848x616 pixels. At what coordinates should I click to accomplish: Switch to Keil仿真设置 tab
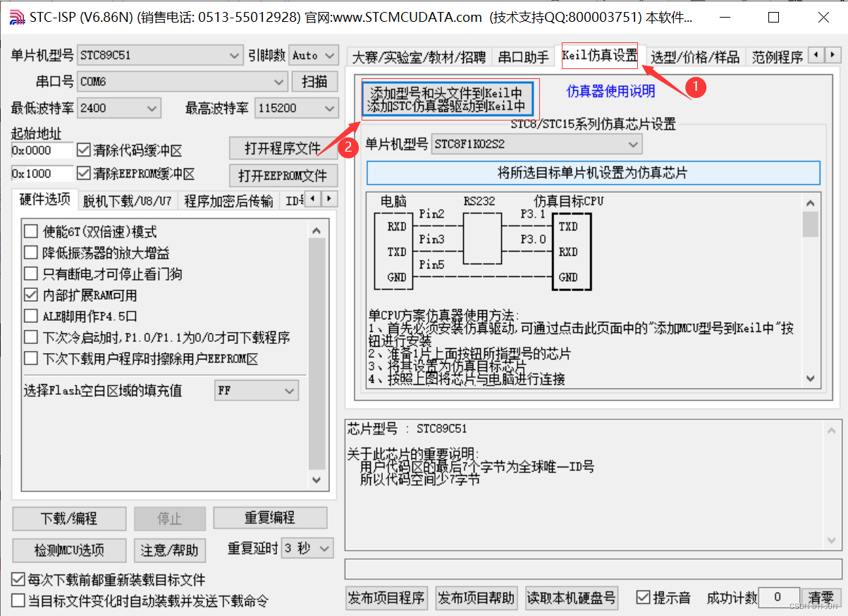click(599, 56)
